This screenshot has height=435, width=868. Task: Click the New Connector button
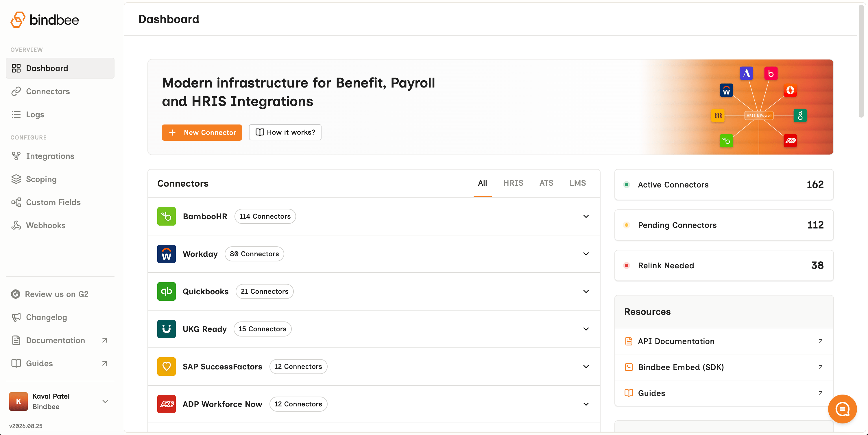click(x=202, y=132)
